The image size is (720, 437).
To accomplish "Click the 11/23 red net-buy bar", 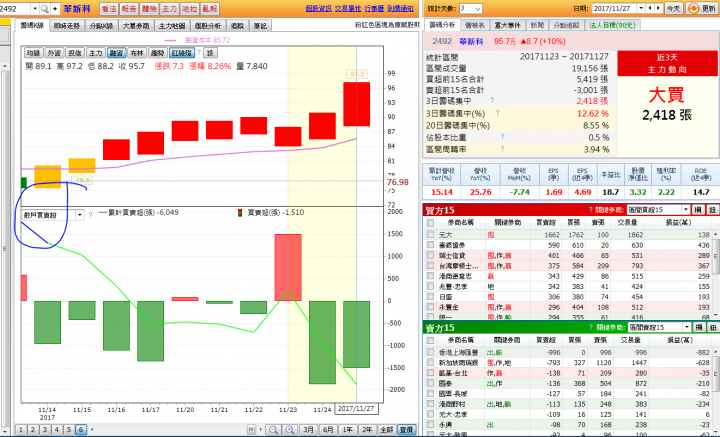I will pos(288,268).
